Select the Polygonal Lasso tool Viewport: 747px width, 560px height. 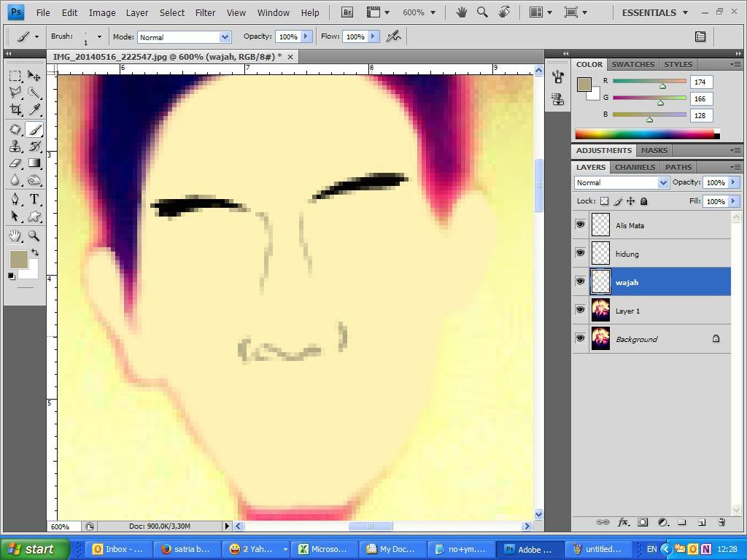15,93
